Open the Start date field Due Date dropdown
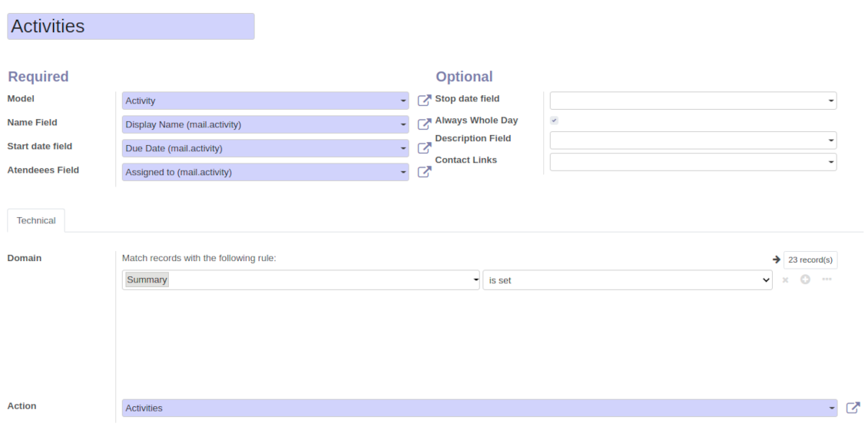This screenshot has width=868, height=443. [x=265, y=148]
